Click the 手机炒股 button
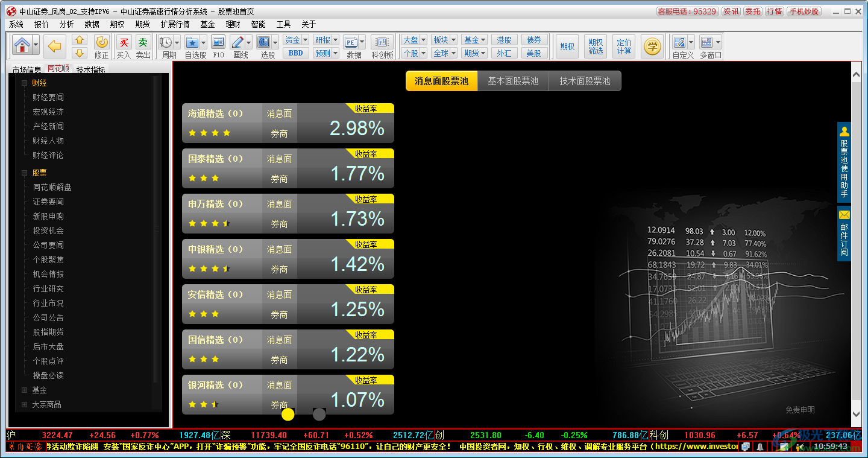The width and height of the screenshot is (868, 458). click(x=804, y=11)
